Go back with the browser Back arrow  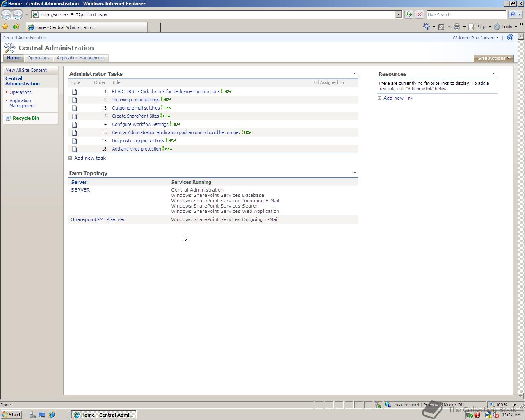pos(6,14)
